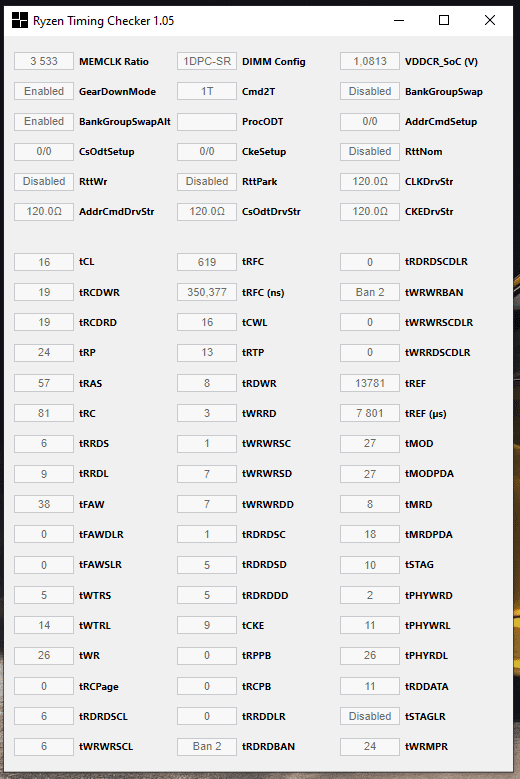The height and width of the screenshot is (779, 520).
Task: Click the CkeSetup value field
Action: click(x=207, y=152)
